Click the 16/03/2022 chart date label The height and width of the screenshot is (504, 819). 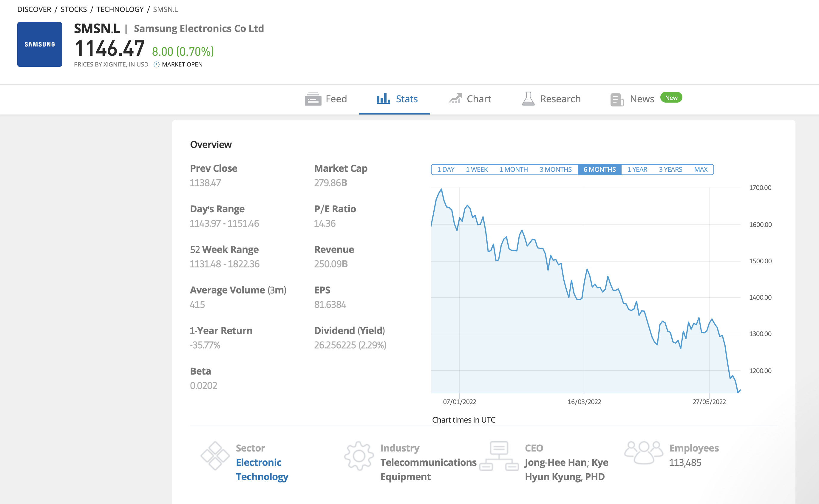584,402
